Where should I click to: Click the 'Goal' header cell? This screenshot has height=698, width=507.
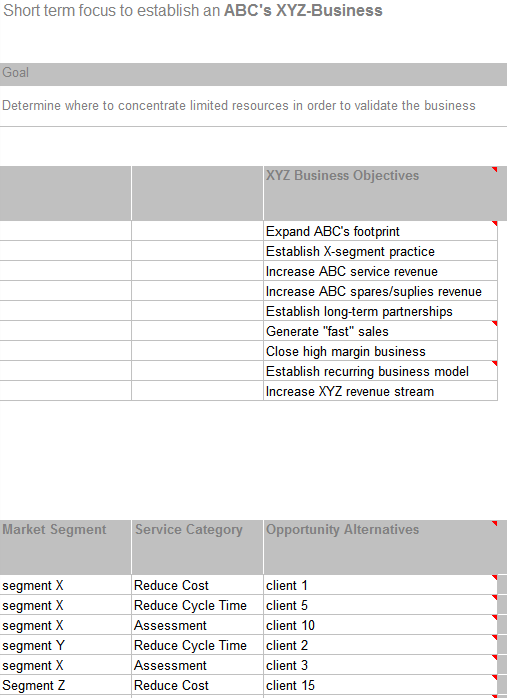[253, 73]
